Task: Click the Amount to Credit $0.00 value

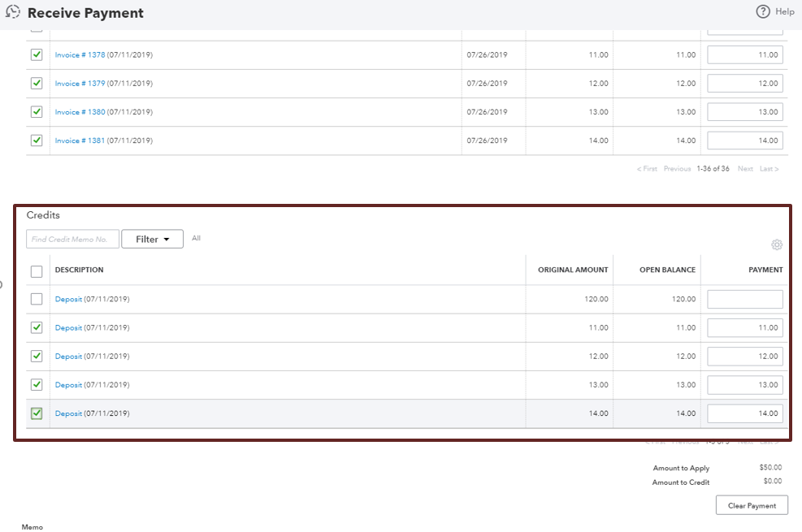Action: pos(772,481)
